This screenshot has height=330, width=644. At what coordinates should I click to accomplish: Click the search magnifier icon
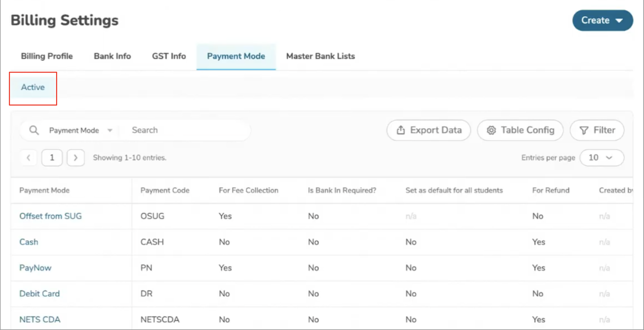point(34,130)
